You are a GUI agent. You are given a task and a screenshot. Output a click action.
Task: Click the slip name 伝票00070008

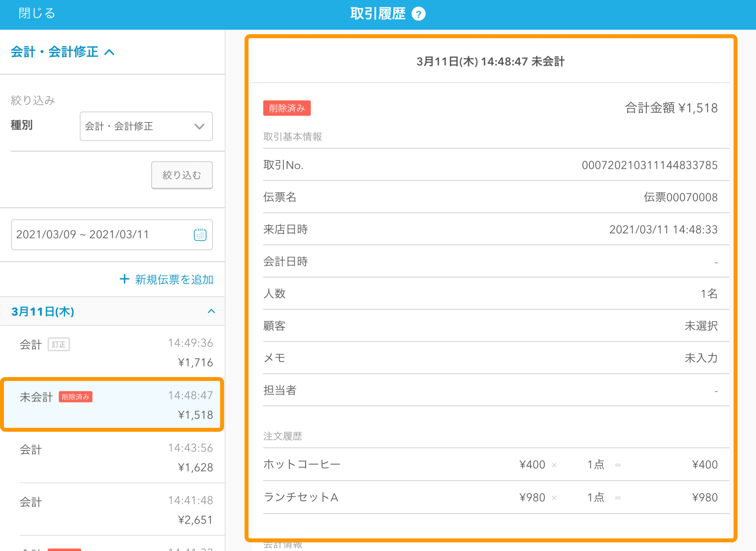tap(680, 197)
